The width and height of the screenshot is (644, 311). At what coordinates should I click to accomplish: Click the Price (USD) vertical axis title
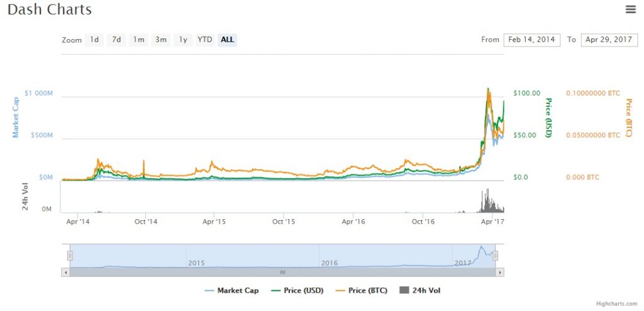click(x=548, y=118)
